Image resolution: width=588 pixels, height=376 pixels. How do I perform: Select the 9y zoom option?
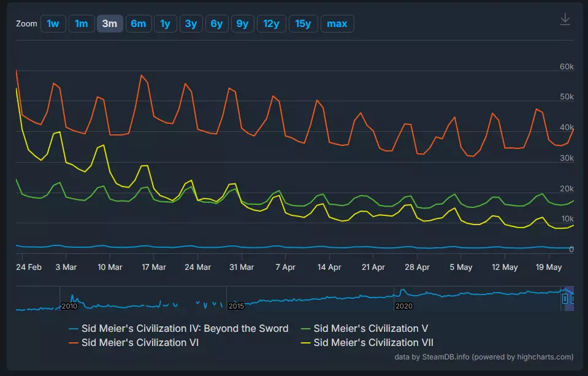pyautogui.click(x=243, y=24)
